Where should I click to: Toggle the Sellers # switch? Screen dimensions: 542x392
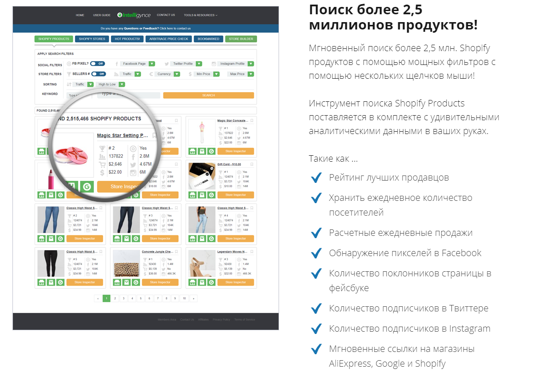tap(98, 74)
